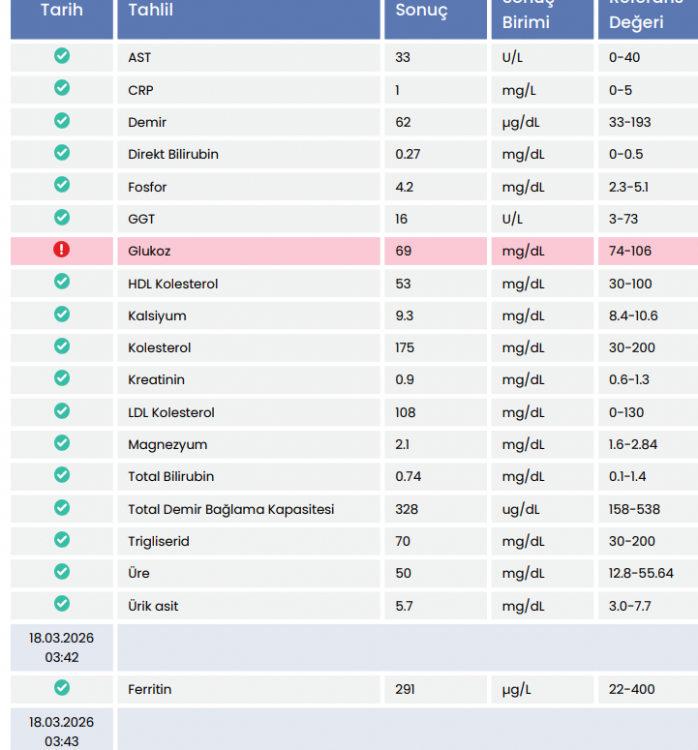Viewport: 698px width, 750px height.
Task: Click the green check icon beside Magnezyum
Action: (x=61, y=443)
